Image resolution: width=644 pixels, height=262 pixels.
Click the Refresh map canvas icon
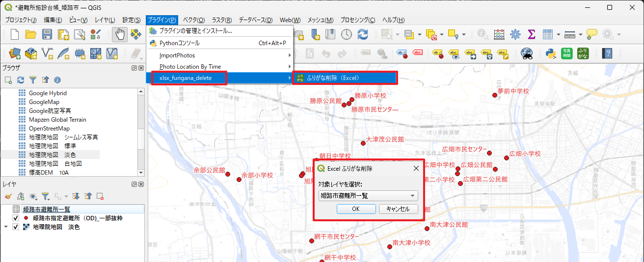(x=363, y=34)
